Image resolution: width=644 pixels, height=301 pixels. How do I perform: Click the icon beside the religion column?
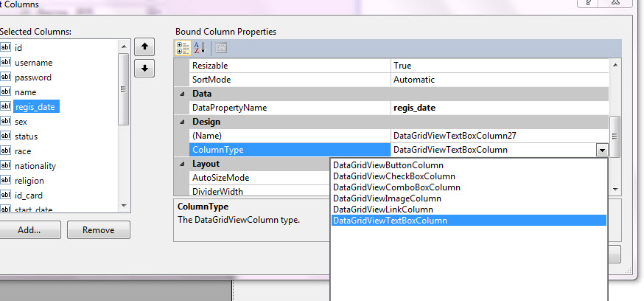tap(6, 181)
